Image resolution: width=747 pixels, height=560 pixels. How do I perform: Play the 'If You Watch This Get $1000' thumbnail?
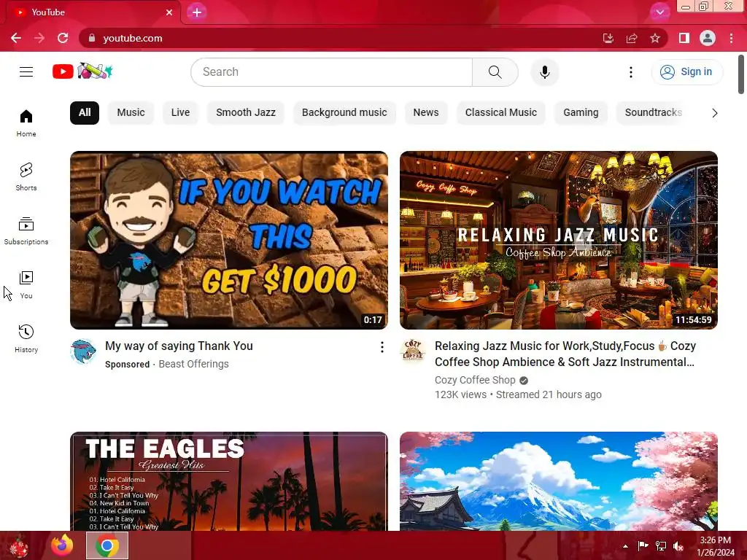228,240
